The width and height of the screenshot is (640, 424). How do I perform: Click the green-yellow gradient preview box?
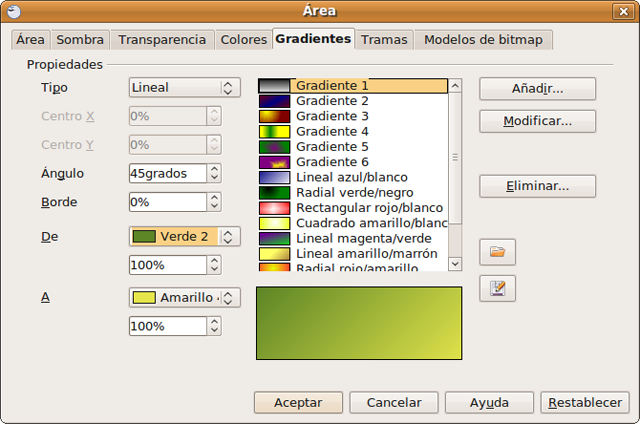click(359, 323)
